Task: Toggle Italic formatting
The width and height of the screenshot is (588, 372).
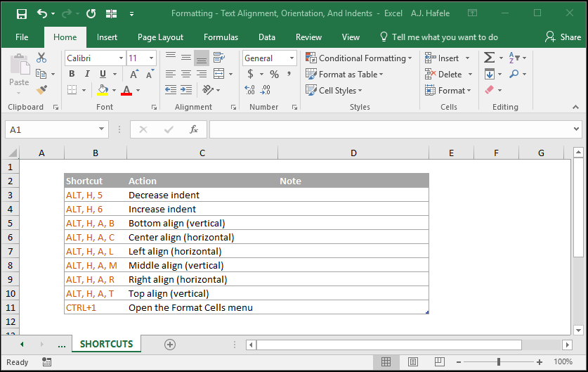Action: click(87, 74)
